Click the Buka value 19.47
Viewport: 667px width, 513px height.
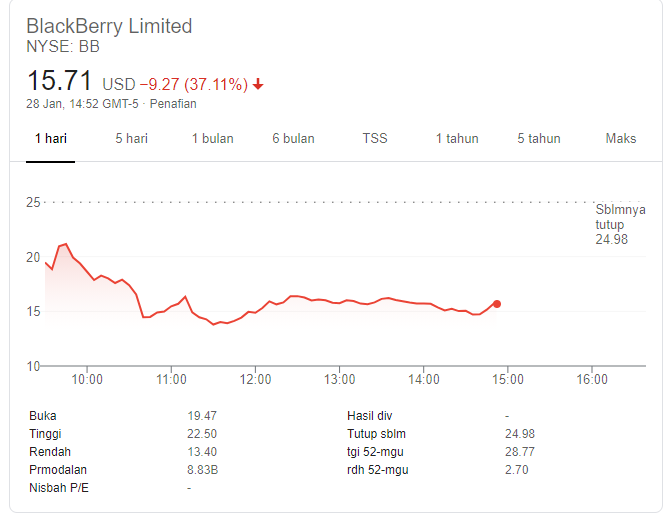202,416
